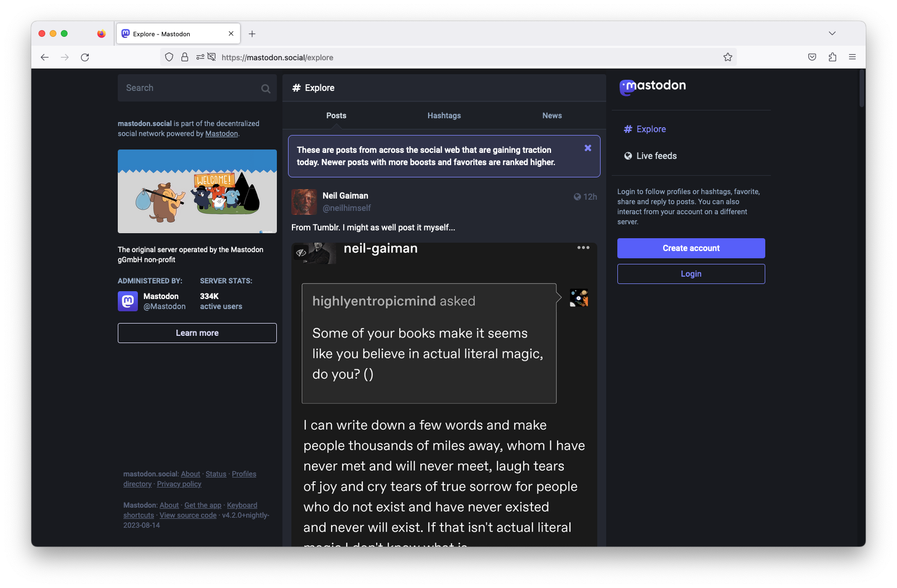Screen dimensions: 897x588
Task: Open the Save to Pocket icon
Action: [x=812, y=57]
